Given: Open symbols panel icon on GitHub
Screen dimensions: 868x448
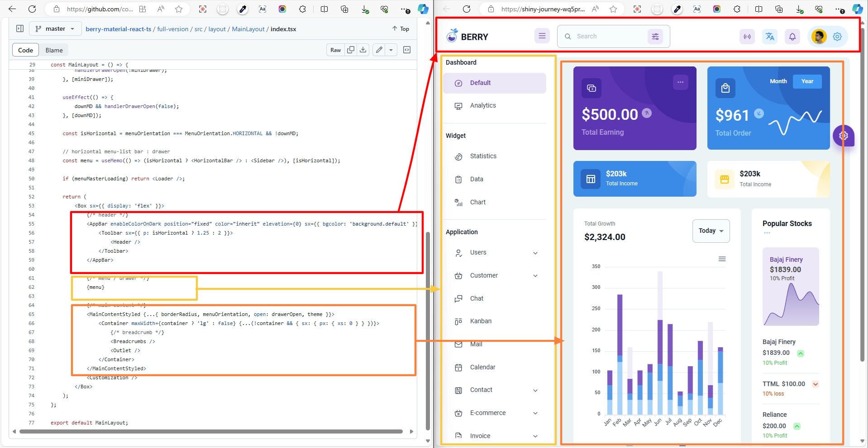Looking at the screenshot, I should click(407, 50).
